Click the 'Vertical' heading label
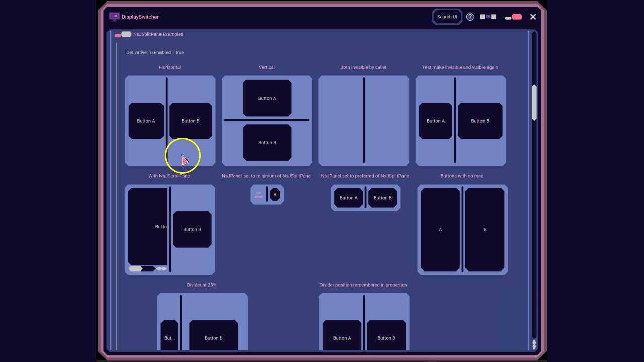The height and width of the screenshot is (362, 644). (x=267, y=67)
